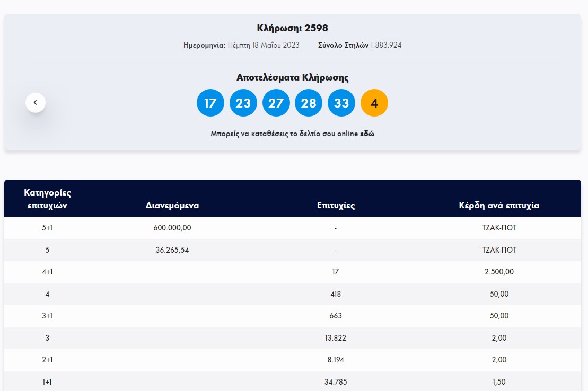Select the 5+1 category row label
Screen dimensions: 588x391
coord(47,228)
